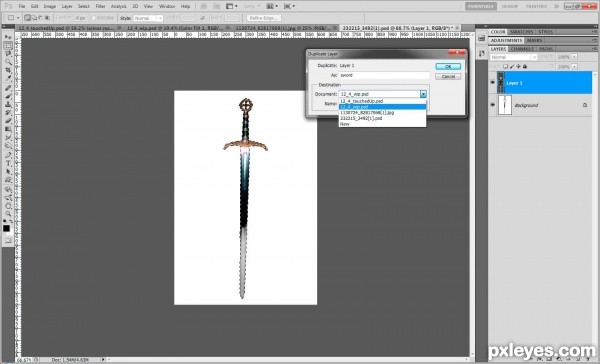Switch to the Channels tab
Viewport: 600px width, 364px height.
[x=522, y=49]
